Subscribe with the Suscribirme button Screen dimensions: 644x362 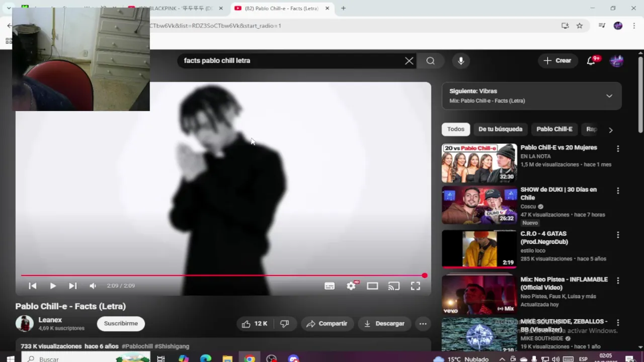click(121, 323)
